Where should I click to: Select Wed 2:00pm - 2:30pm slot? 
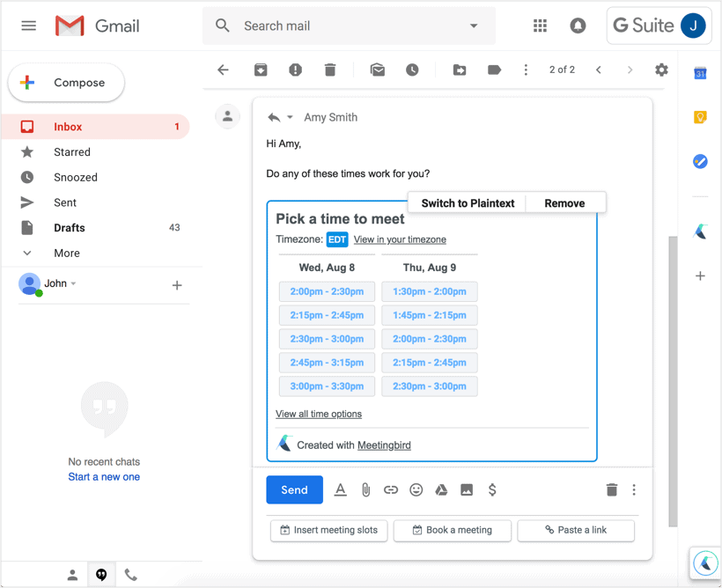(327, 291)
